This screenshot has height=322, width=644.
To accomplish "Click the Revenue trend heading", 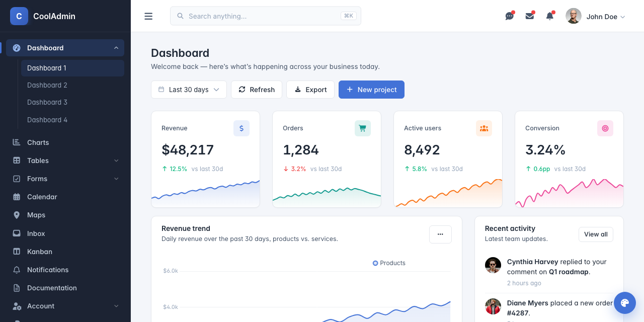I will [186, 228].
